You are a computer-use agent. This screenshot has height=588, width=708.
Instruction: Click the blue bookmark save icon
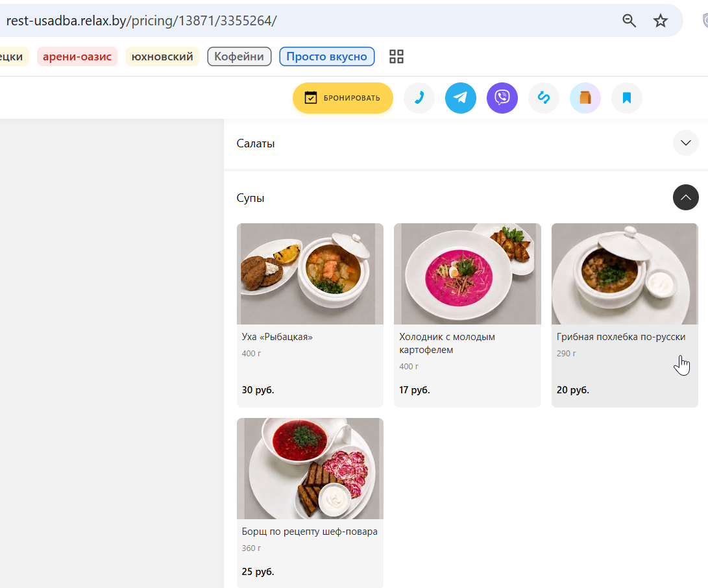pos(627,98)
